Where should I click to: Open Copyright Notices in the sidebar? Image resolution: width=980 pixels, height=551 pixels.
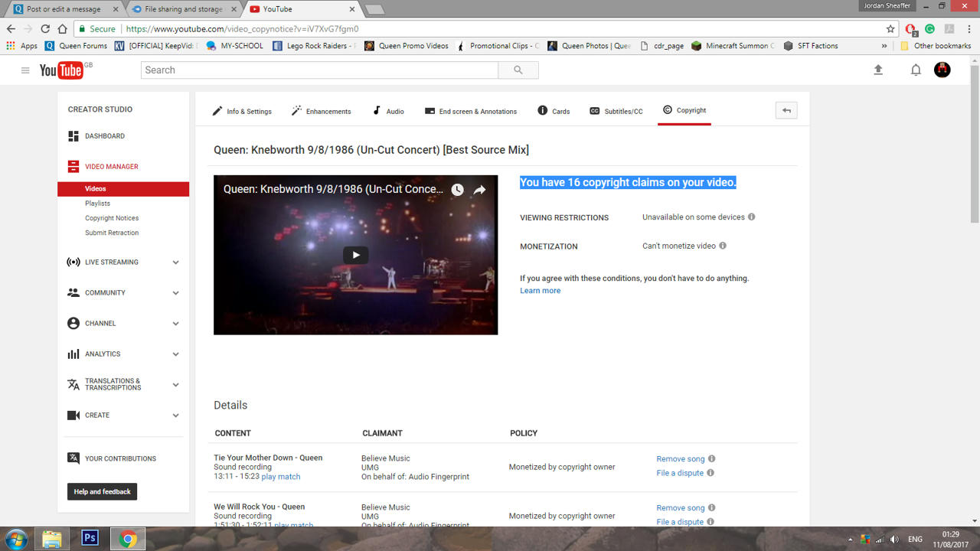(x=112, y=218)
